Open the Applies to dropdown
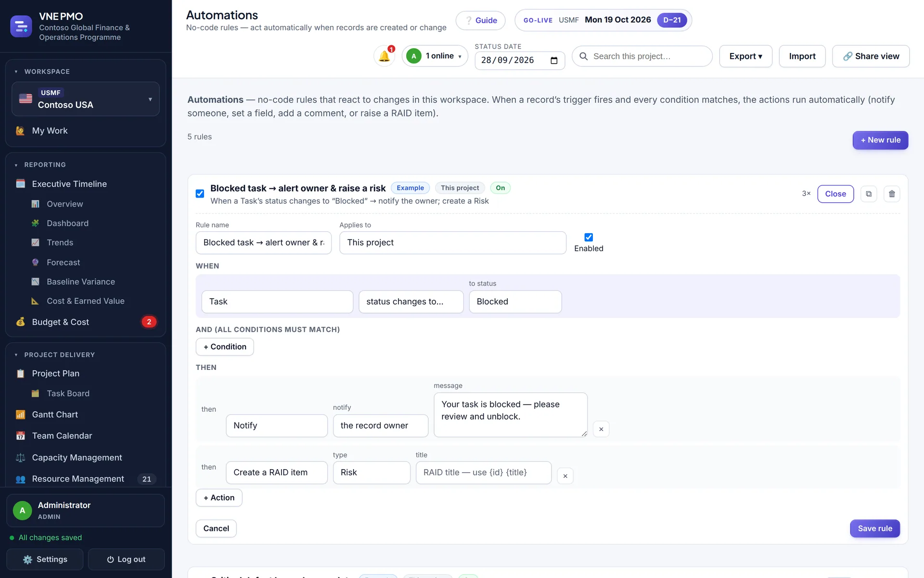924x578 pixels. click(452, 242)
